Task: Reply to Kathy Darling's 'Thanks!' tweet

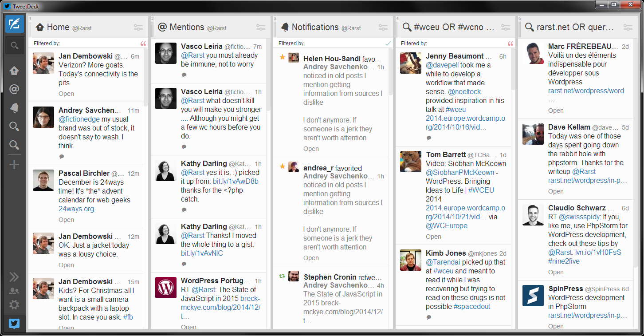Action: click(x=184, y=264)
